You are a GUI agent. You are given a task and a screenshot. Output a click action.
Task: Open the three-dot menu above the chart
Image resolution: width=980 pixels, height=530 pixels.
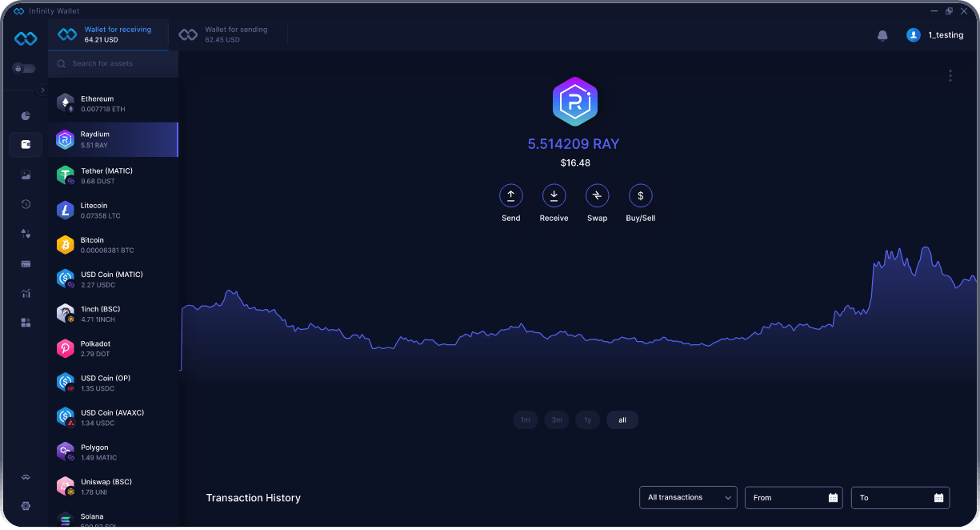[950, 75]
